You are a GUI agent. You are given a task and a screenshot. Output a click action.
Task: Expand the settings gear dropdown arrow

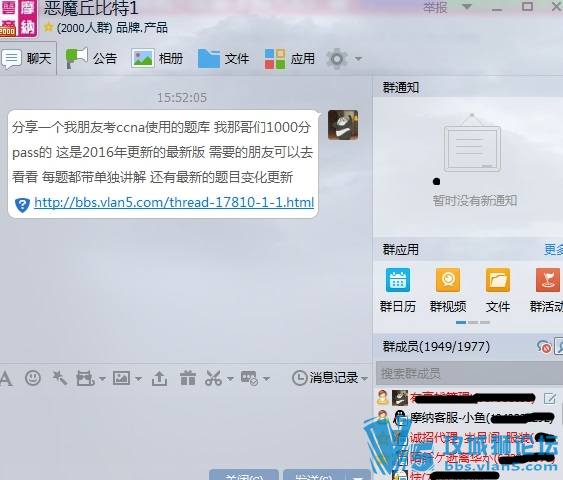(x=358, y=59)
